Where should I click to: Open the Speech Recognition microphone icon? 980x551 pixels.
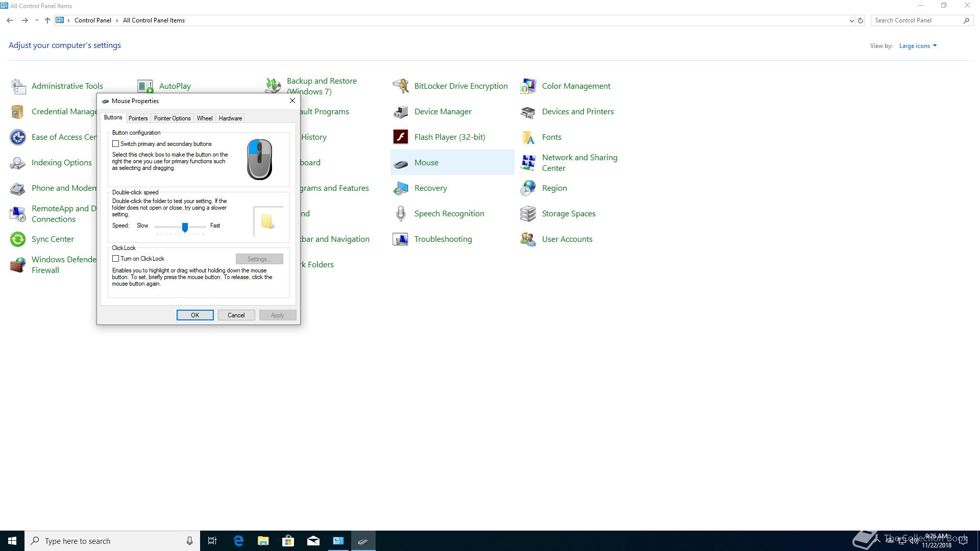401,214
